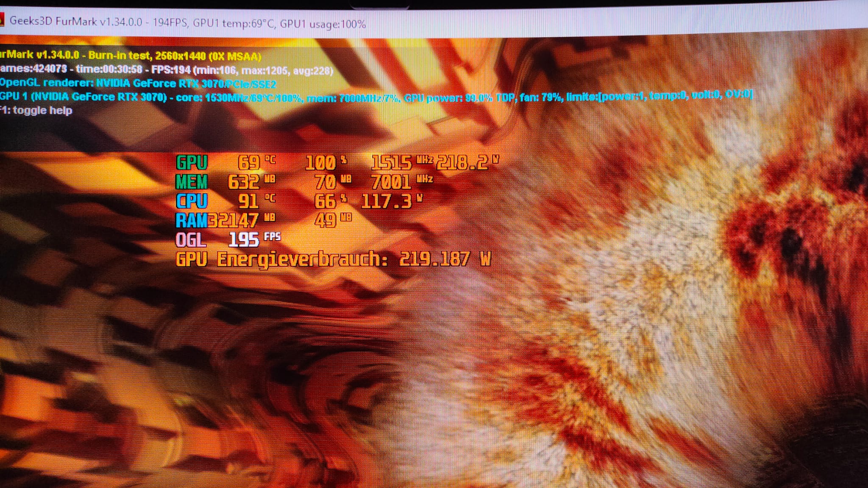Click the 'F1: toggle help' text
This screenshot has height=488, width=868.
(x=36, y=111)
